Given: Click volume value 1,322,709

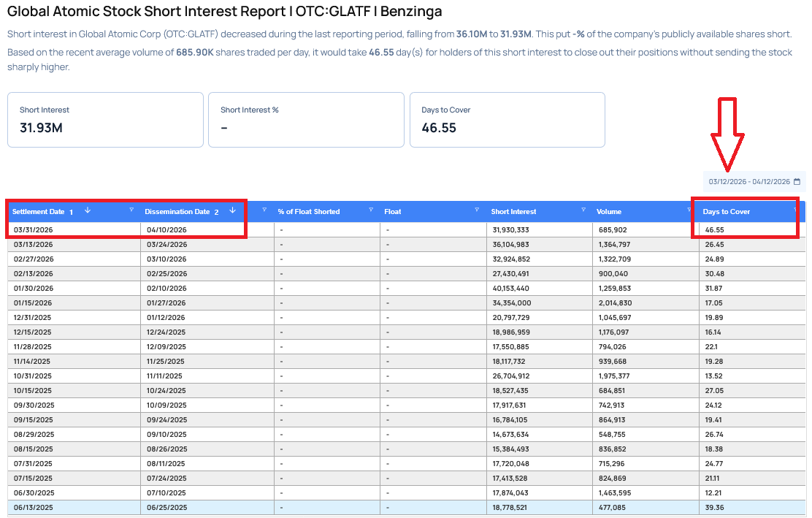Looking at the screenshot, I should [614, 259].
